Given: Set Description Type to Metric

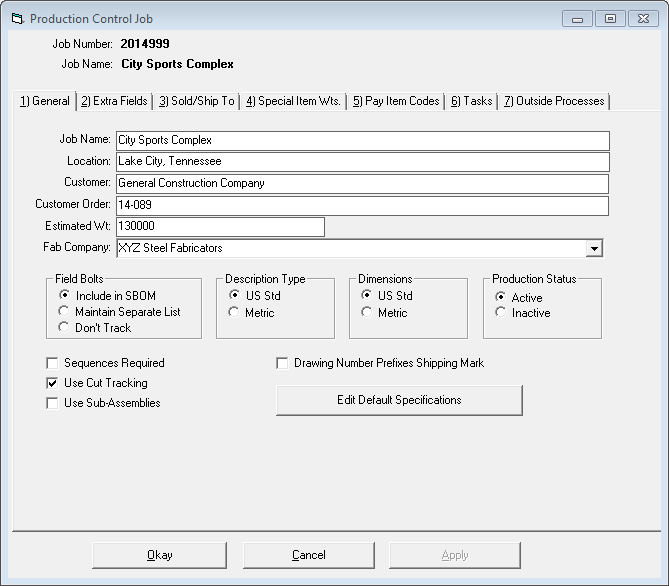Looking at the screenshot, I should pyautogui.click(x=235, y=313).
